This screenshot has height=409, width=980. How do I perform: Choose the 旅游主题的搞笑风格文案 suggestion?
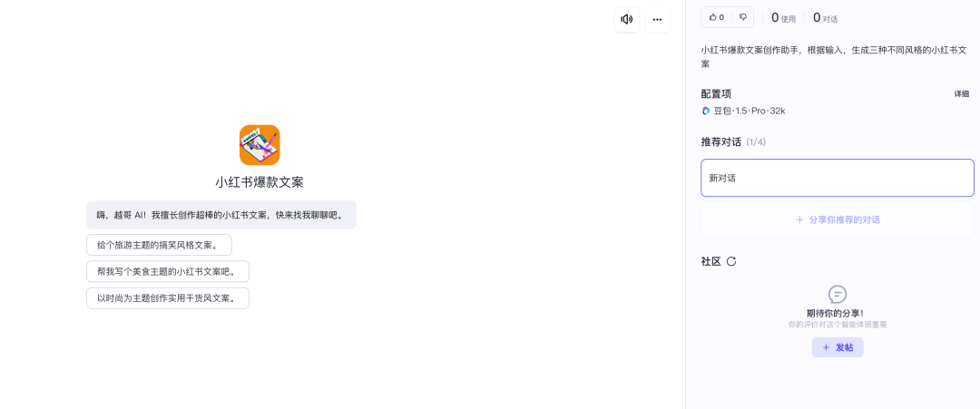(159, 245)
